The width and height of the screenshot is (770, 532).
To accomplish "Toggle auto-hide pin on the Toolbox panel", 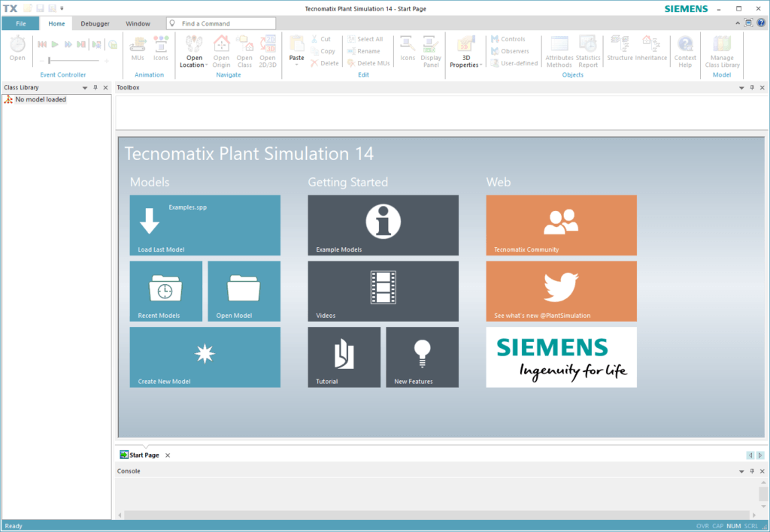I will pyautogui.click(x=752, y=88).
